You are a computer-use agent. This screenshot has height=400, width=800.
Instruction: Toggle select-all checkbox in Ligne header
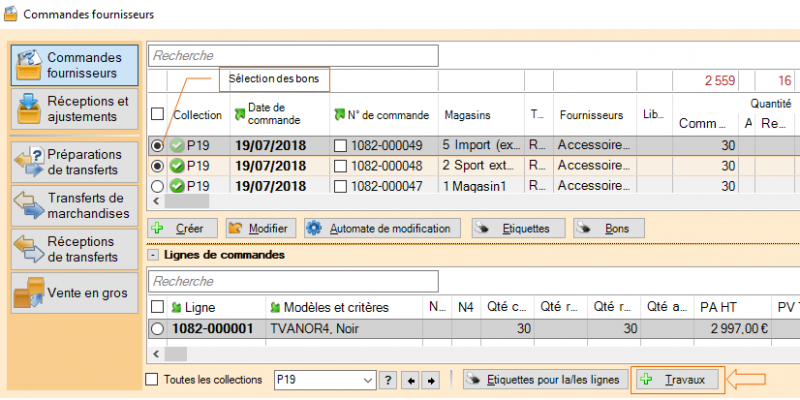158,307
